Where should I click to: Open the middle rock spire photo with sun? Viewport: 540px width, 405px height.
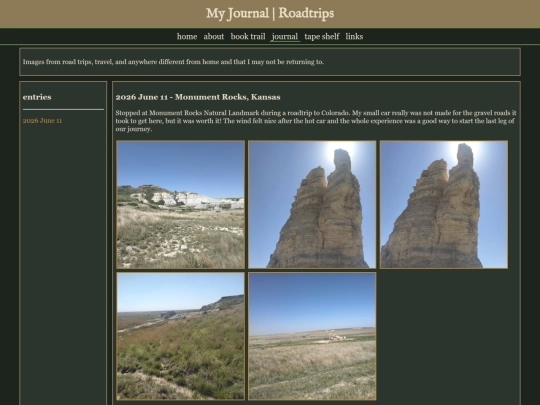312,205
